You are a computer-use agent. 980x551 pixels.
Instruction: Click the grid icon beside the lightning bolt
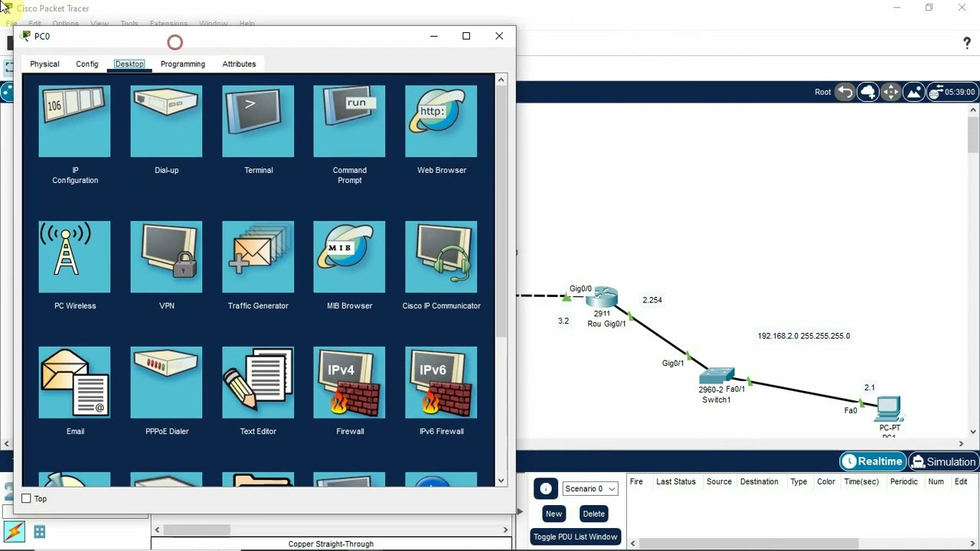(39, 531)
